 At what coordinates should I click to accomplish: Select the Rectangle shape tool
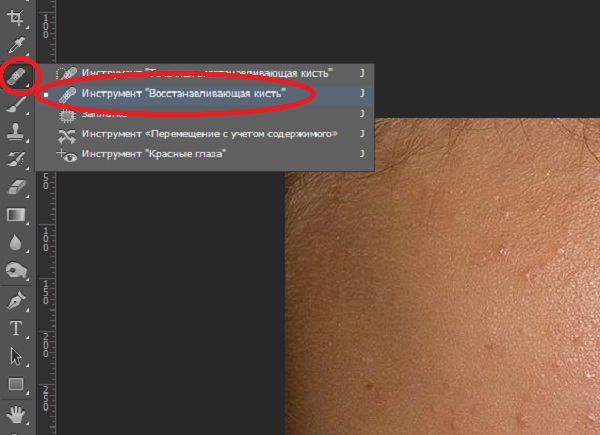(x=16, y=384)
